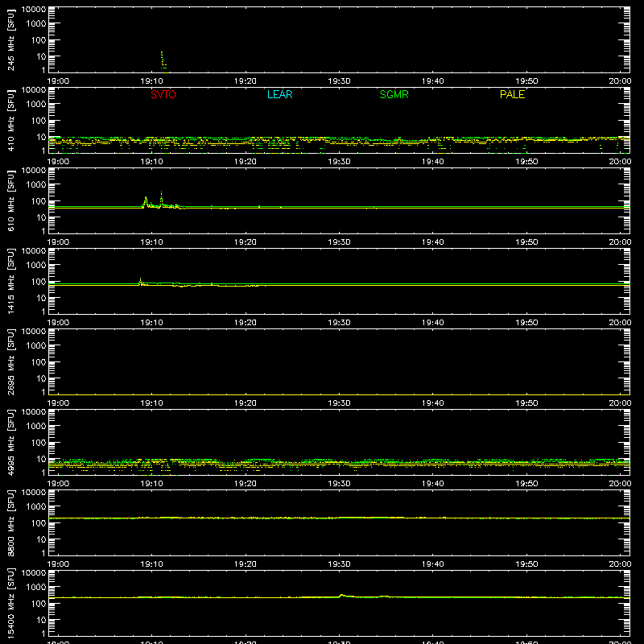Viewport: 644px width, 644px height.
Task: Click the 15400 MHz bump at 19:30
Action: coord(341,595)
